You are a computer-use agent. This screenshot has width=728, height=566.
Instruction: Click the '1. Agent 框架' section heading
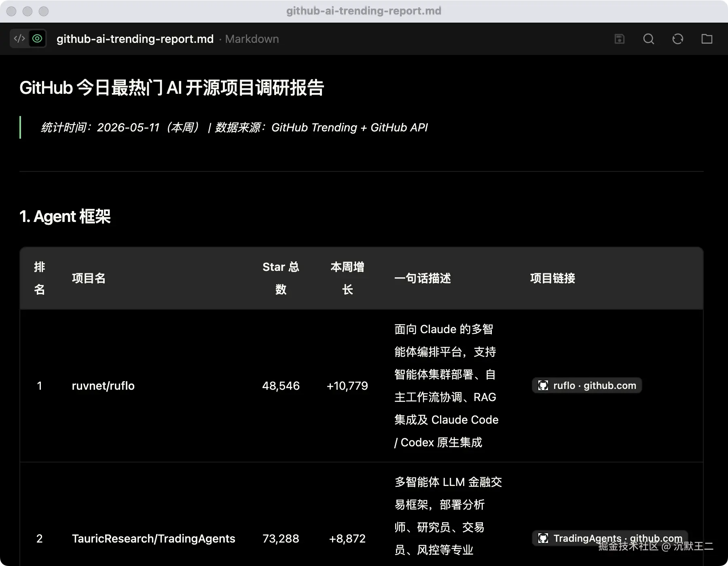65,216
